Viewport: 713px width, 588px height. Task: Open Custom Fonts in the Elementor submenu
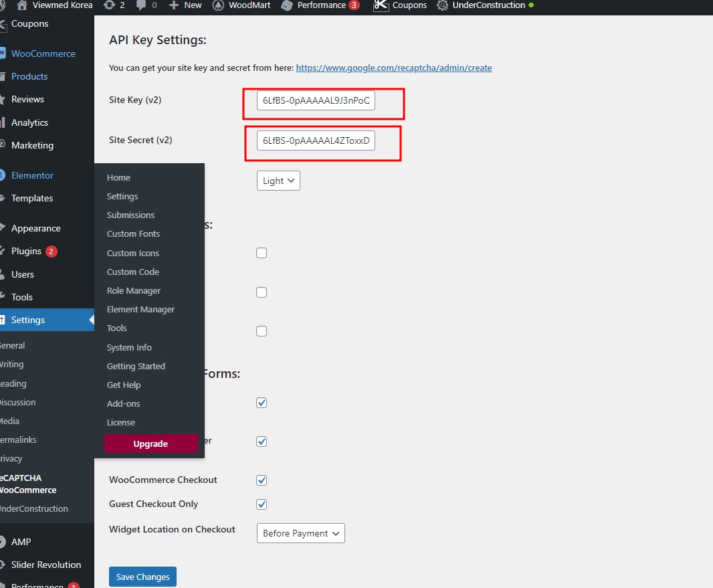click(133, 233)
